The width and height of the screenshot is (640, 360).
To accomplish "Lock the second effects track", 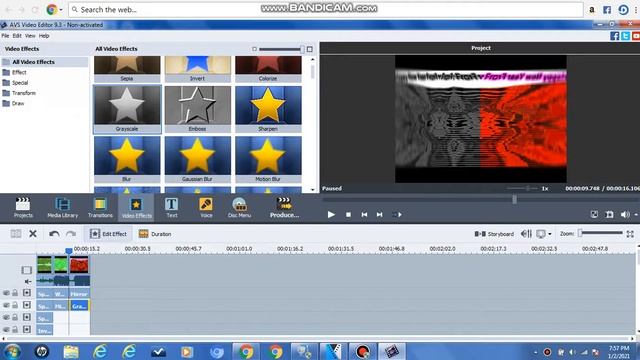I will [15, 305].
